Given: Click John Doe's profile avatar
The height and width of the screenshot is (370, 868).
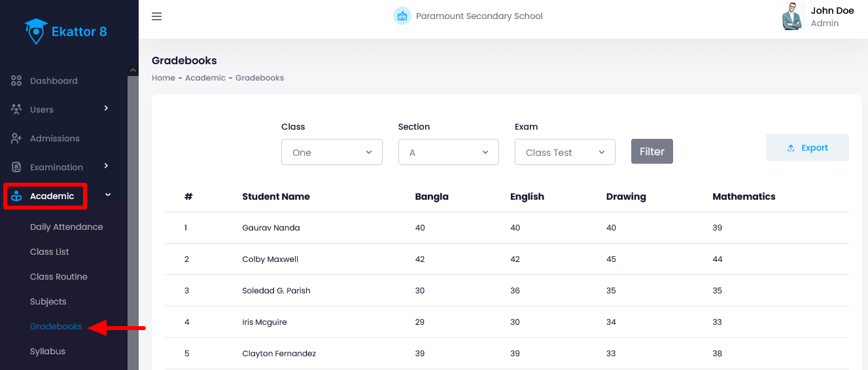Looking at the screenshot, I should 793,16.
